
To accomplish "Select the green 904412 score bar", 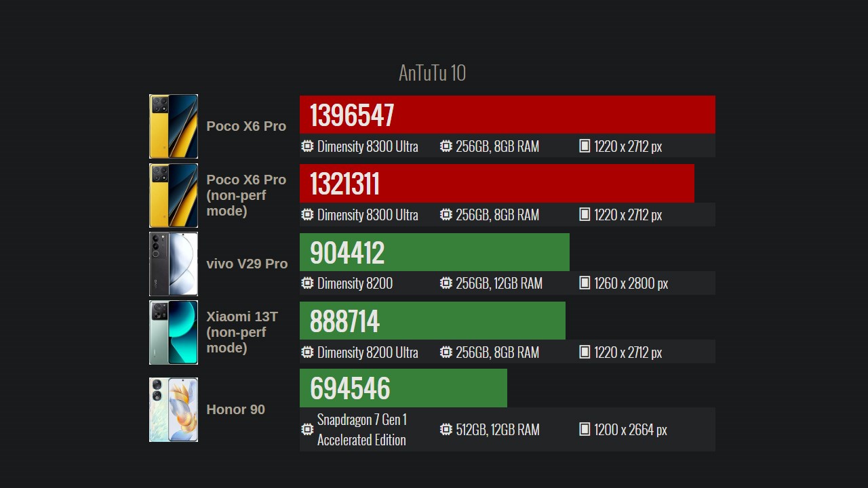I will pos(435,252).
